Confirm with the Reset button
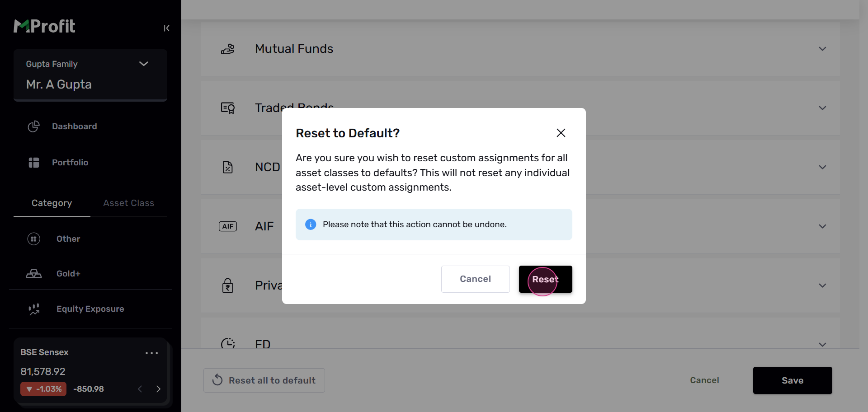868x412 pixels. pos(545,279)
